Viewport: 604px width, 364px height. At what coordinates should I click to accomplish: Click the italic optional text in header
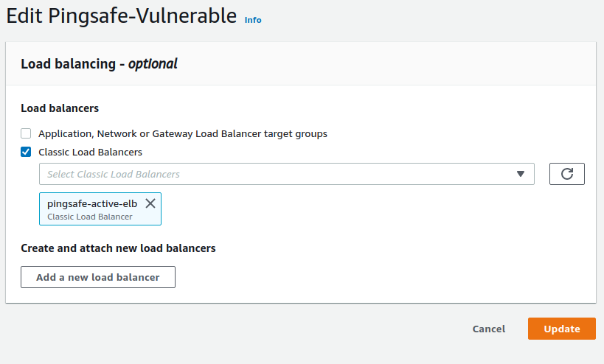(x=153, y=64)
